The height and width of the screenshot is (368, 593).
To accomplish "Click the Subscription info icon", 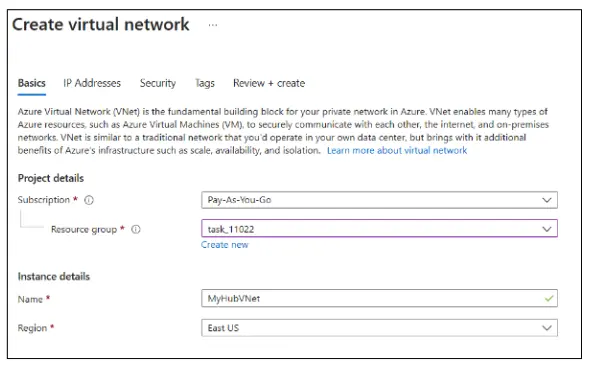I will tap(89, 200).
